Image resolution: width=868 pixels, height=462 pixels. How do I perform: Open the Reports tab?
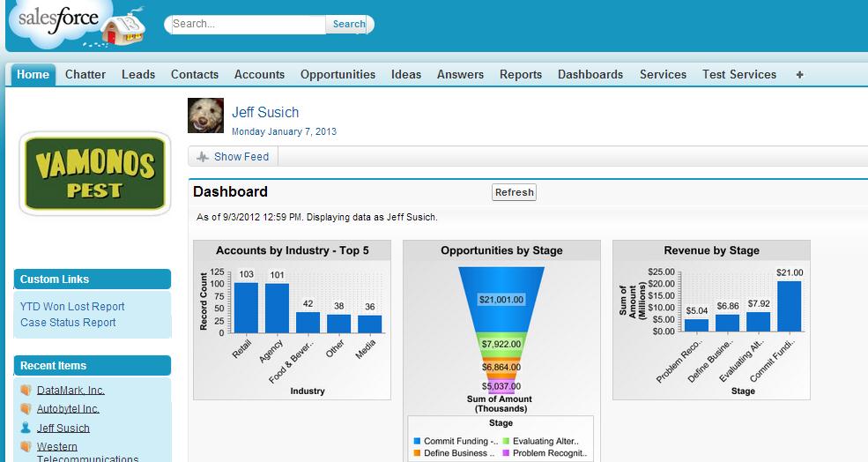point(520,75)
